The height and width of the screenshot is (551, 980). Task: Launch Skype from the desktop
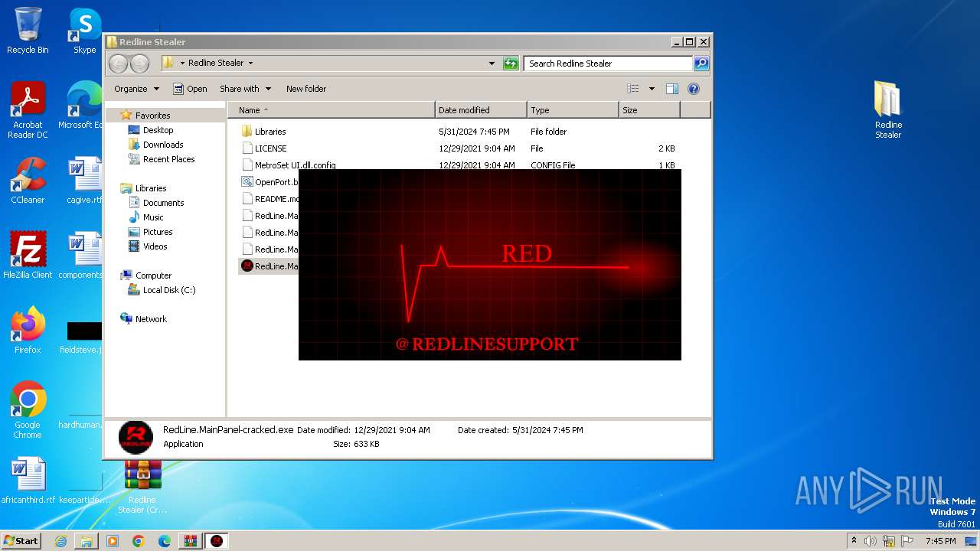(x=85, y=31)
